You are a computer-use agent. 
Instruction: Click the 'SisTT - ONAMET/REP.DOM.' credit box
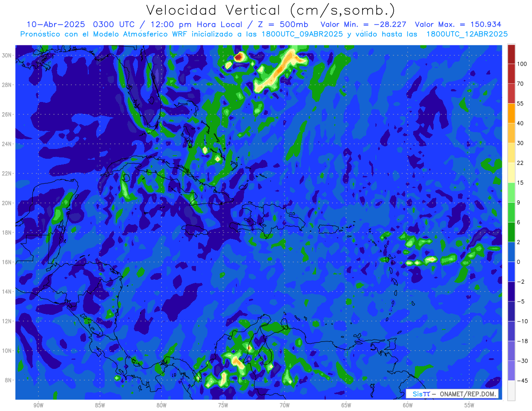(452, 394)
